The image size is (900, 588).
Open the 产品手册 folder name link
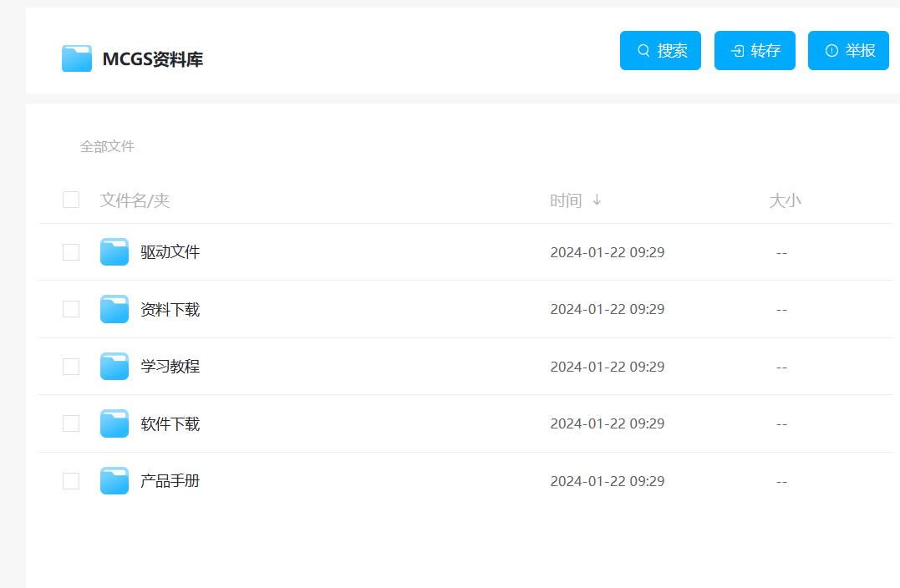coord(170,481)
